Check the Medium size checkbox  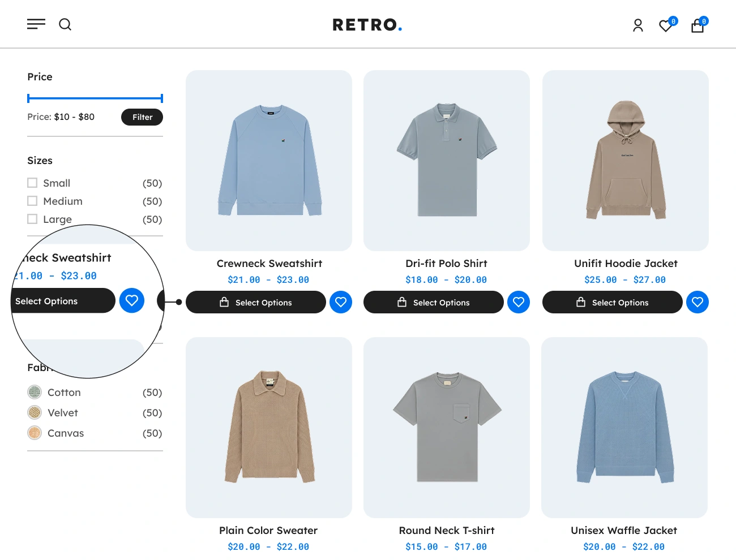[32, 201]
